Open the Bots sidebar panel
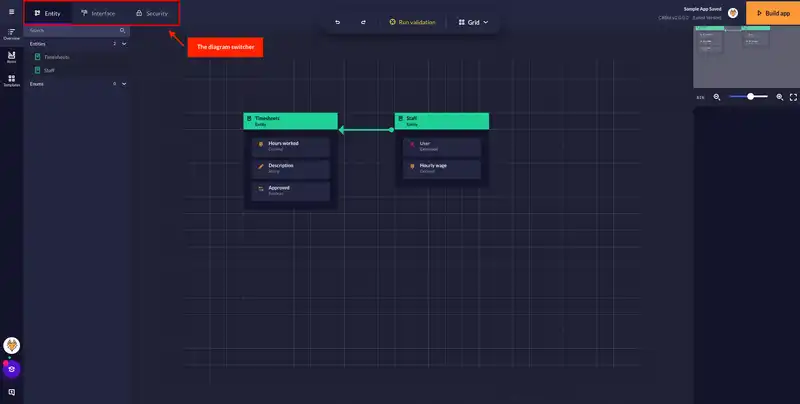 pyautogui.click(x=11, y=58)
